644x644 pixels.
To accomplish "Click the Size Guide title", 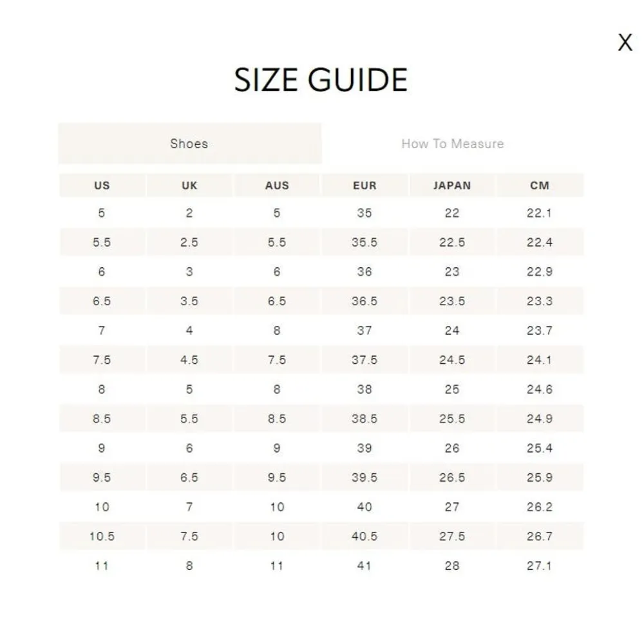I will coord(321,80).
